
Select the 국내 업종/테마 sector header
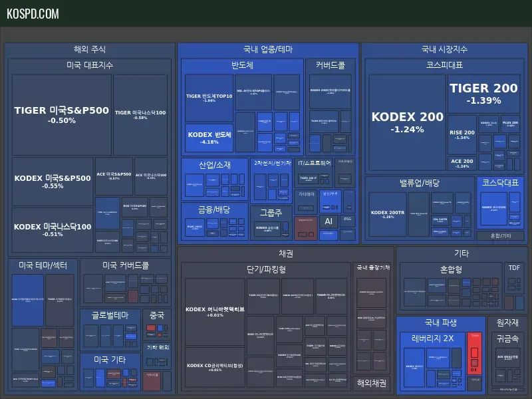tap(268, 49)
